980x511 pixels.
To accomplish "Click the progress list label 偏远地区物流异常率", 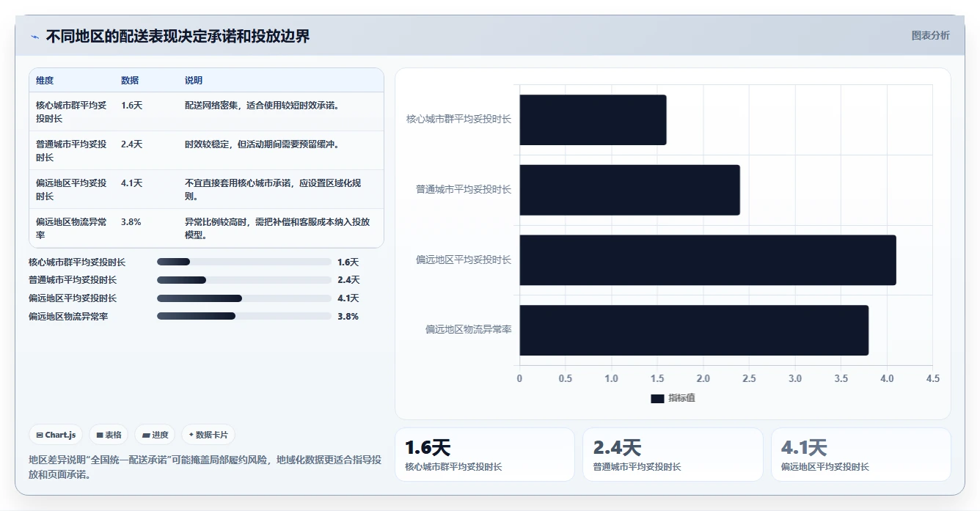I will (x=68, y=316).
